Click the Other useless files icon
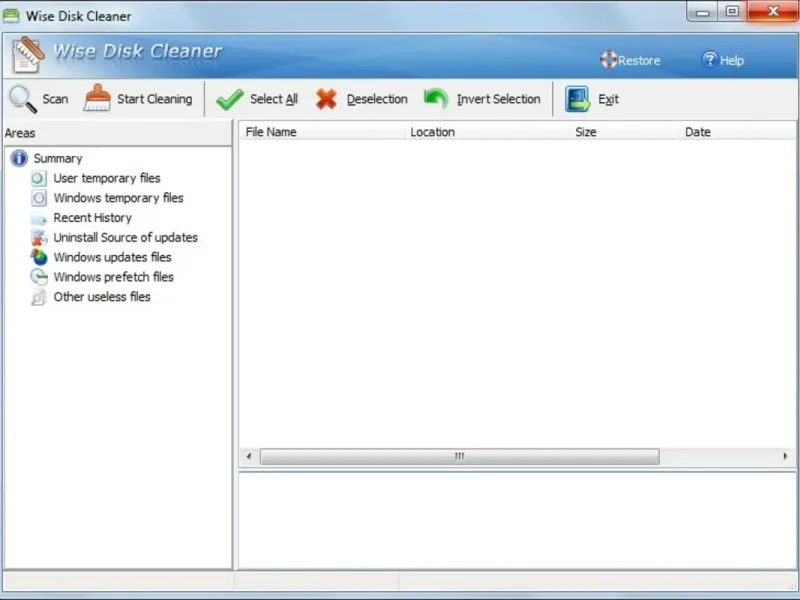This screenshot has width=800, height=600. click(x=38, y=297)
